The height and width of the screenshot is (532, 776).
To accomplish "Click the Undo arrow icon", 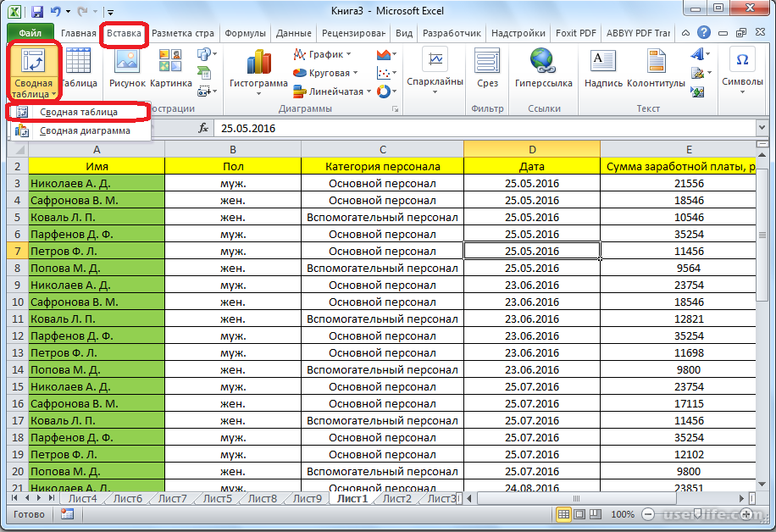I will (55, 11).
